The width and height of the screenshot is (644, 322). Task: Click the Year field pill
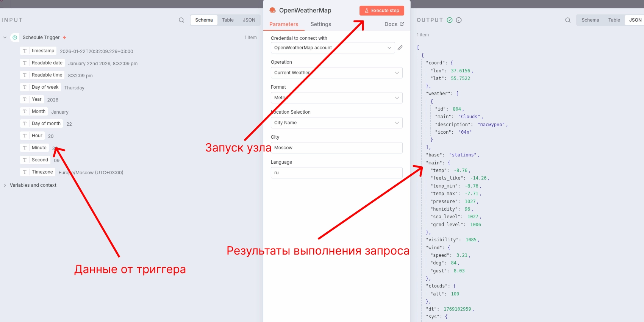32,99
